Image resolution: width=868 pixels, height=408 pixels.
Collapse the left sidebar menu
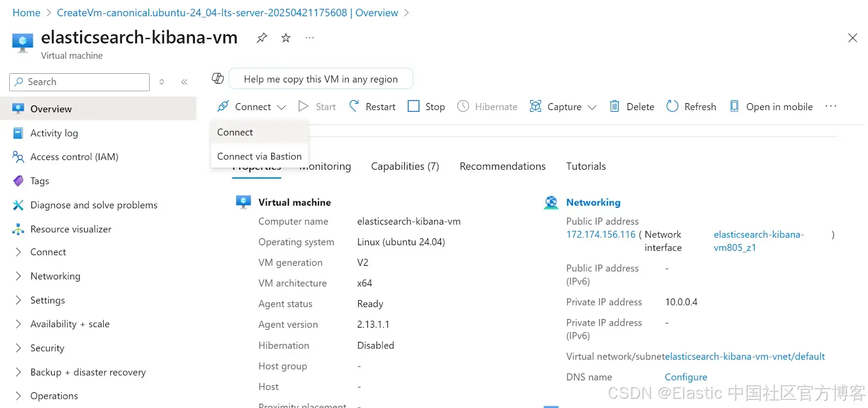coord(184,82)
